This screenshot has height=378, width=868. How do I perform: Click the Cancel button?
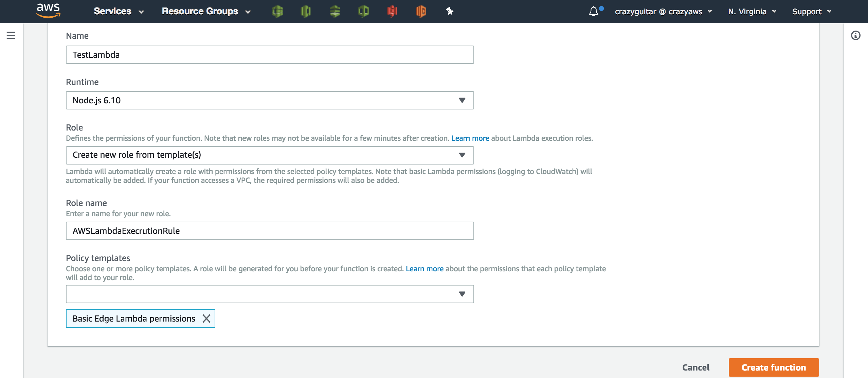[x=696, y=367]
